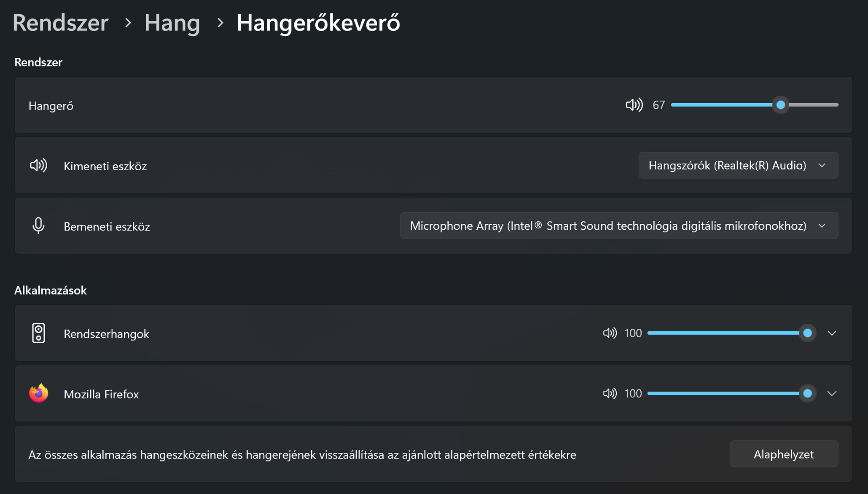This screenshot has height=494, width=868.
Task: Mute Mozilla Firefox via its speaker icon
Action: click(610, 394)
